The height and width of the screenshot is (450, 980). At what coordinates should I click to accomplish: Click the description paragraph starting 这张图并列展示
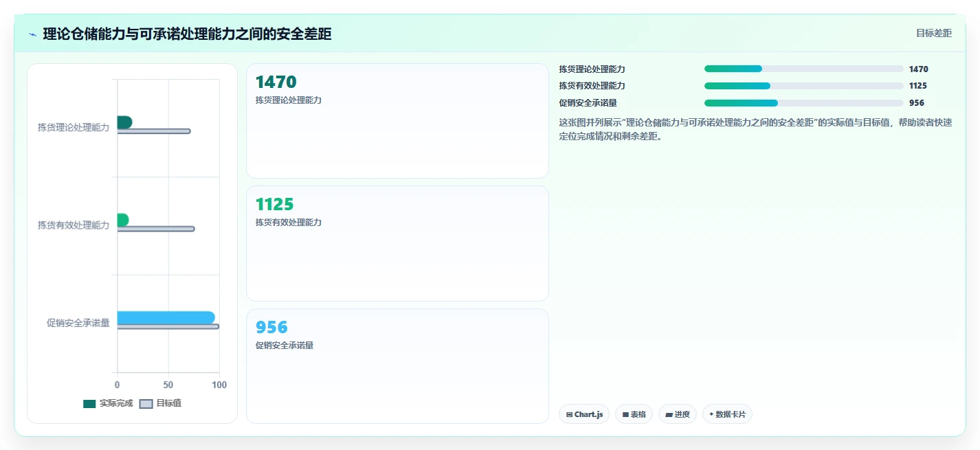(755, 129)
